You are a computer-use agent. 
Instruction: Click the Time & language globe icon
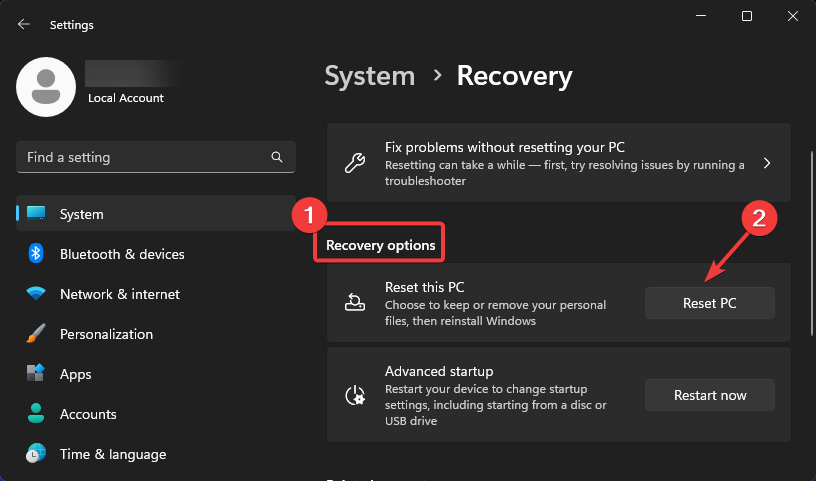tap(36, 454)
